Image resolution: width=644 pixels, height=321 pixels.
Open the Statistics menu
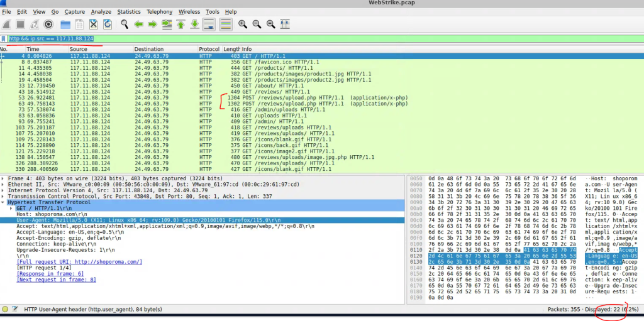tap(129, 11)
